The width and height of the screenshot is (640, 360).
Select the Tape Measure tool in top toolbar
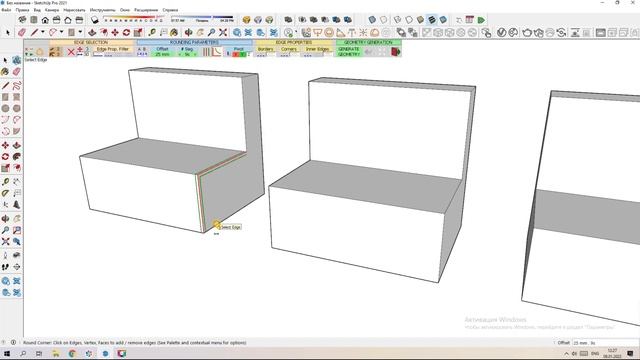(x=152, y=32)
